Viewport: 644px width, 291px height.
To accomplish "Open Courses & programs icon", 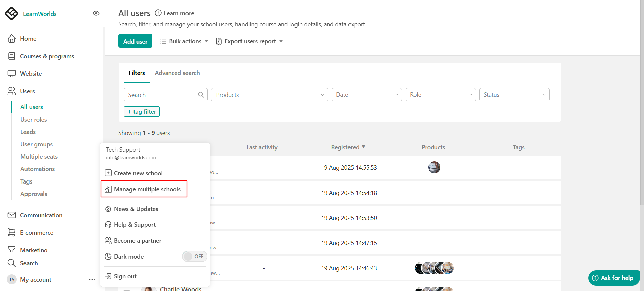I will coord(12,56).
